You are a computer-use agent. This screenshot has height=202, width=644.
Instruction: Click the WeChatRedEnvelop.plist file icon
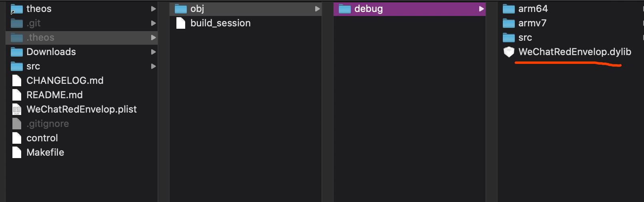[16, 109]
